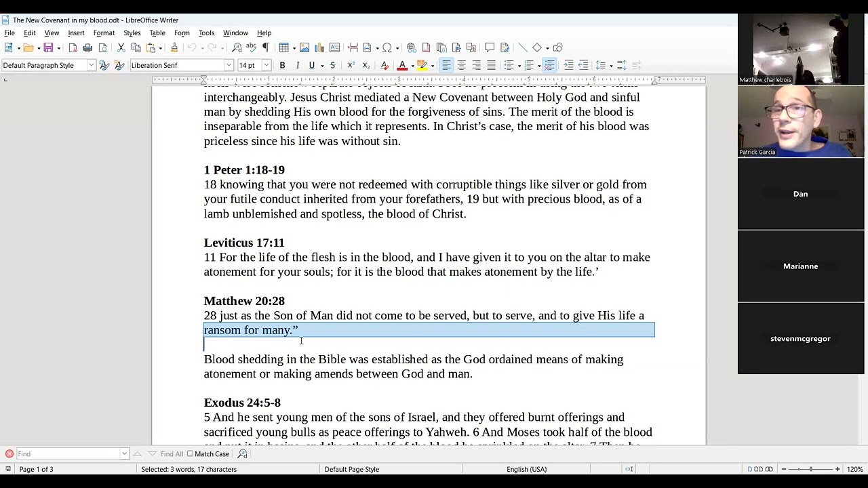This screenshot has height=488, width=868.
Task: Open the Table menu
Action: coord(157,33)
